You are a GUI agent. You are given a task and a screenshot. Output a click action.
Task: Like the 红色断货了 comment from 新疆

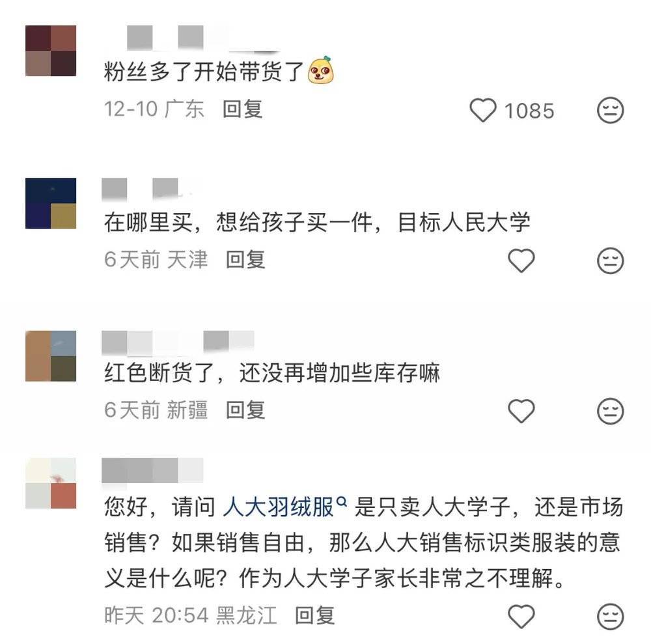521,411
